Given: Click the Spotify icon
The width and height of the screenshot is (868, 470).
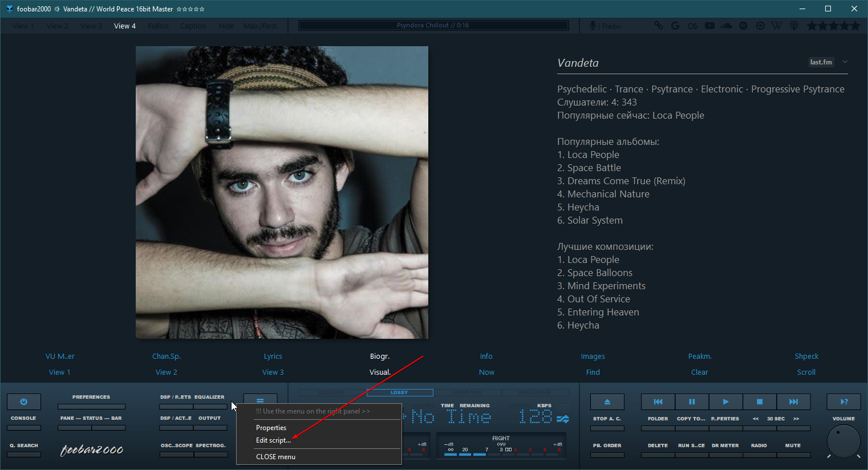Looking at the screenshot, I should pos(743,26).
